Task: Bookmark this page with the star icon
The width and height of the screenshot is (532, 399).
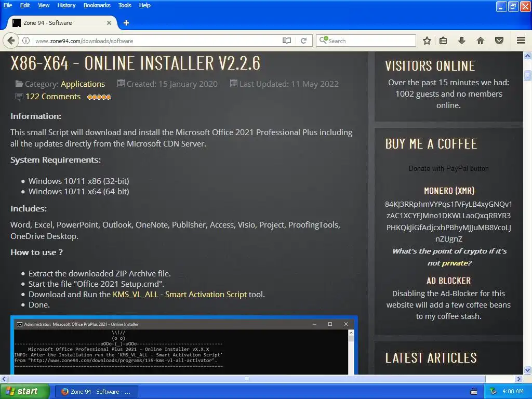Action: tap(427, 41)
